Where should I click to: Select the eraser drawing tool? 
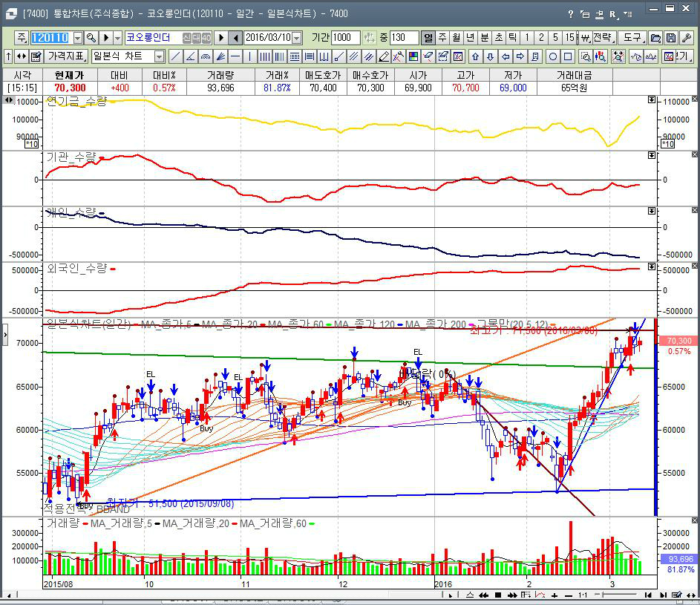point(384,56)
